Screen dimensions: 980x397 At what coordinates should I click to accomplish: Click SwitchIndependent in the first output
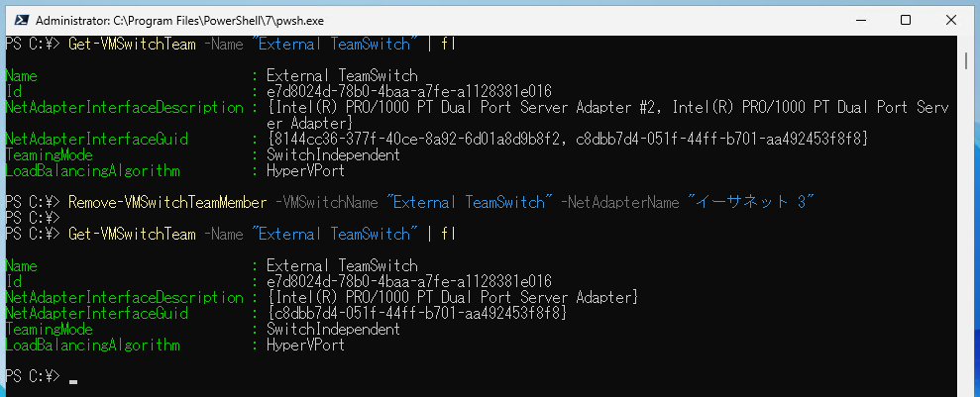click(334, 154)
